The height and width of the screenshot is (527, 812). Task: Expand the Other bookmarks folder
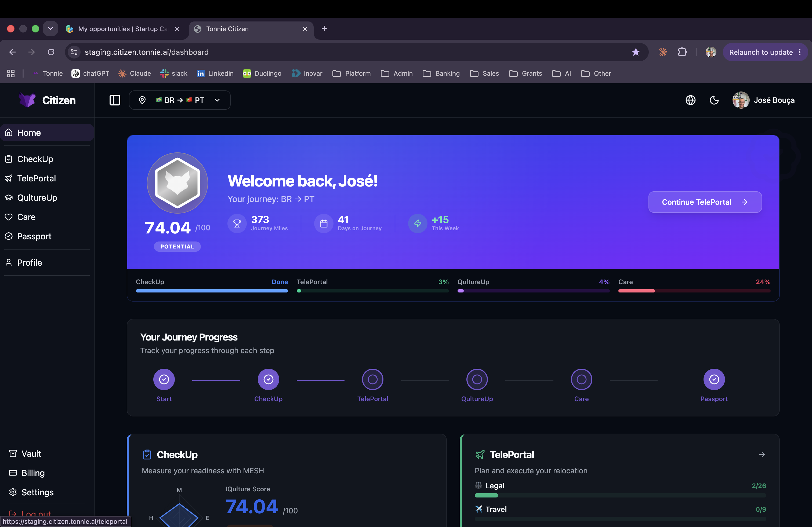[596, 73]
